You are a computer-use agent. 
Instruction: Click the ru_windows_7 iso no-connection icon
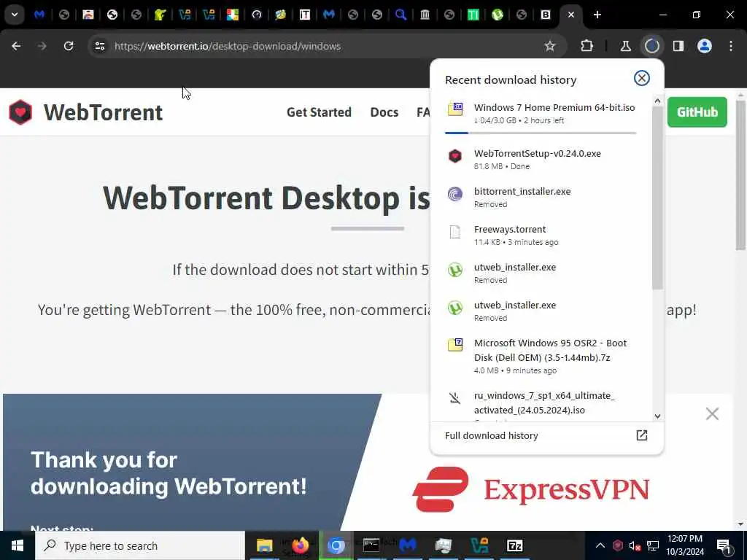(455, 397)
